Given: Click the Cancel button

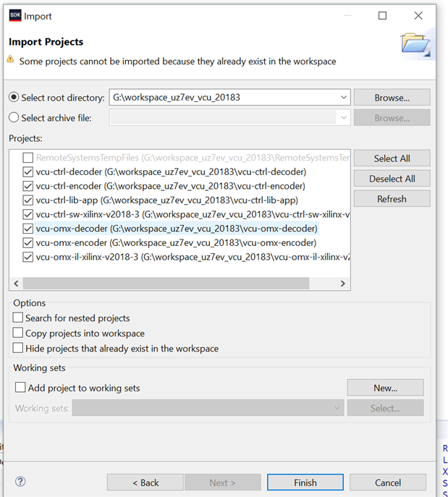Looking at the screenshot, I should tap(388, 483).
